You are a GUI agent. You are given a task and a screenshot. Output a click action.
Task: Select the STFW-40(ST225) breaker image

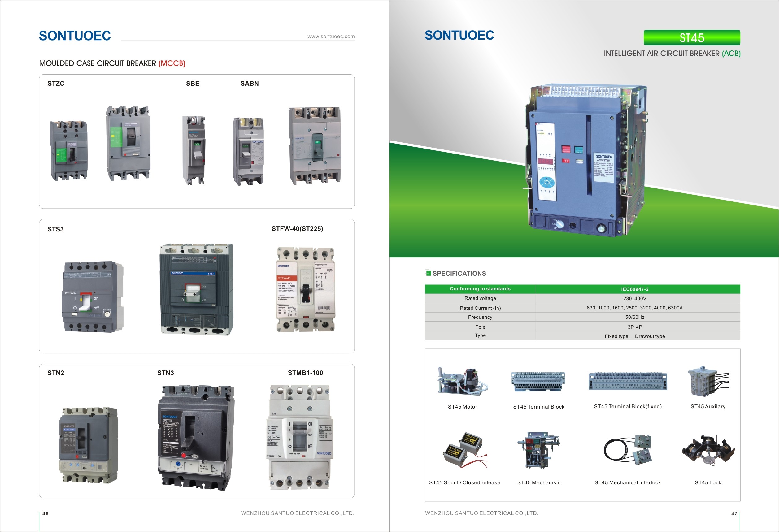pos(305,289)
